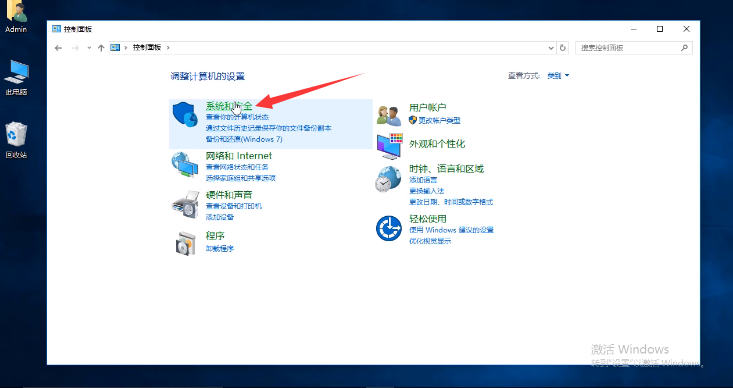The height and width of the screenshot is (388, 733).
Task: Open the 轻松使用 blue circle icon
Action: pyautogui.click(x=389, y=229)
